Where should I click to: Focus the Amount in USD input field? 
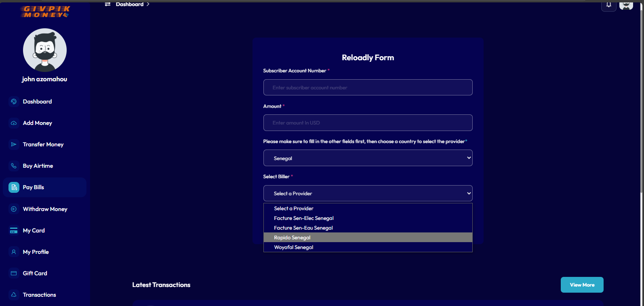368,123
